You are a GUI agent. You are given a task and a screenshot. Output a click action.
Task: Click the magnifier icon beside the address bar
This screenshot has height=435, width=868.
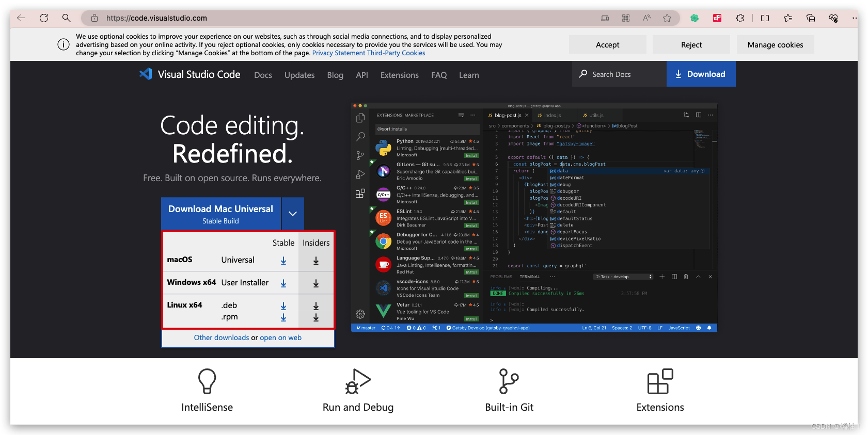click(67, 18)
